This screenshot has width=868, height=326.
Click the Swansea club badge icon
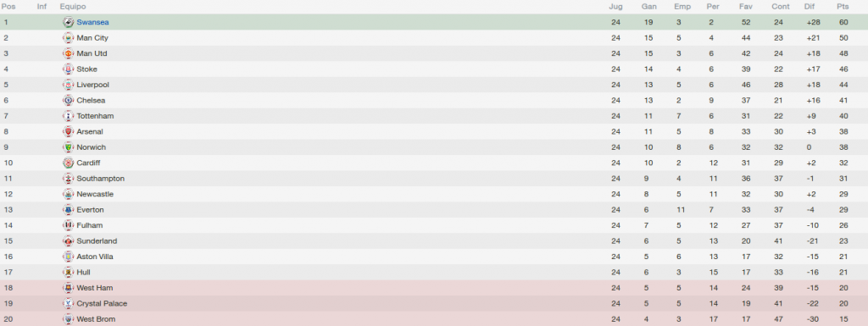[x=68, y=23]
